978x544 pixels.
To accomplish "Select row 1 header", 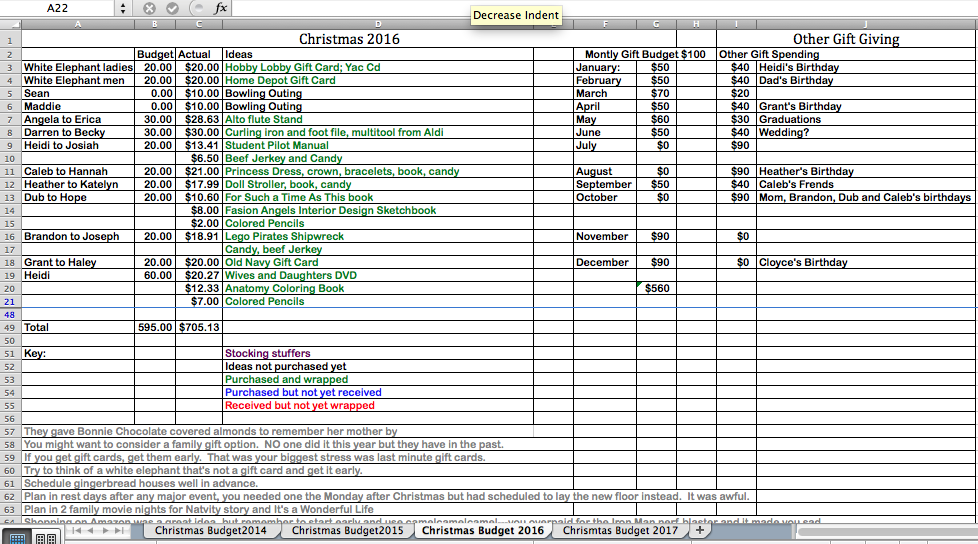I will pos(10,39).
